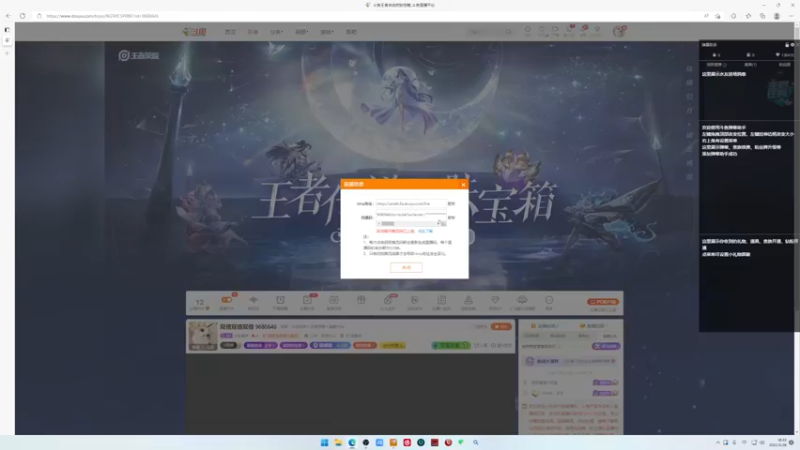Open the tab actions icon in the browser sidebar
Viewport: 800px width, 450px height.
pos(7,30)
